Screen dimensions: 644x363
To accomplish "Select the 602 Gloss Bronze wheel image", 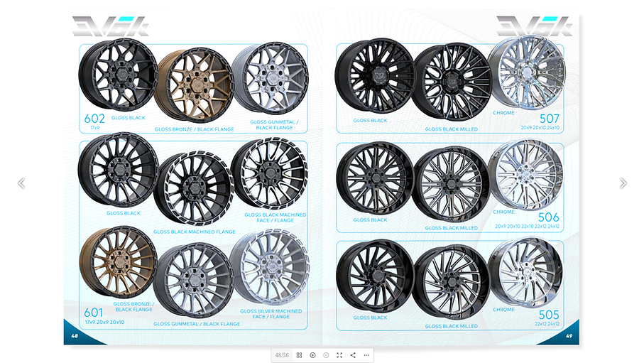I will coord(195,85).
